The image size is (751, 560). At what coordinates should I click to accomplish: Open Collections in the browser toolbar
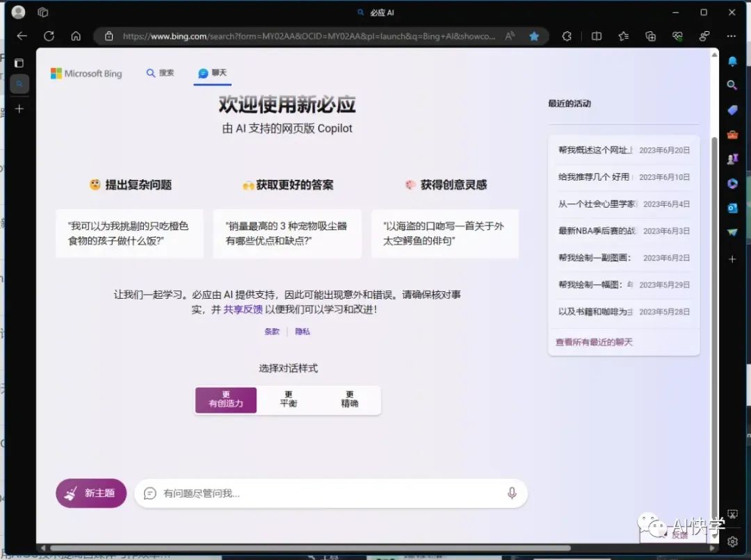coord(652,35)
